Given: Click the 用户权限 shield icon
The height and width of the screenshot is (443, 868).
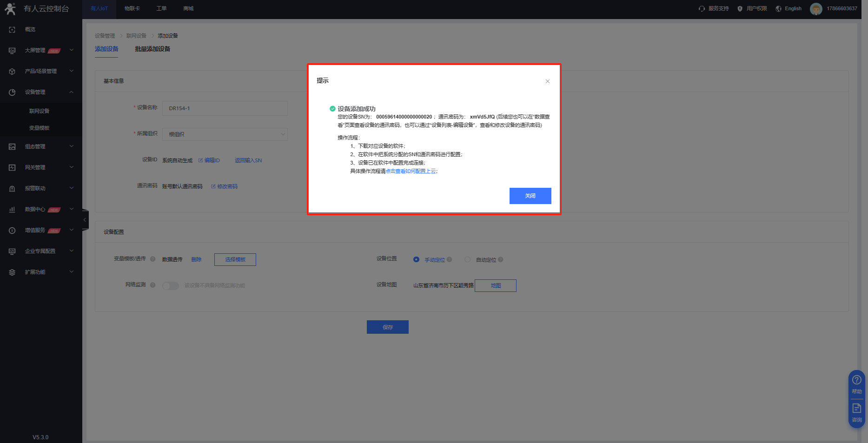Looking at the screenshot, I should click(740, 9).
